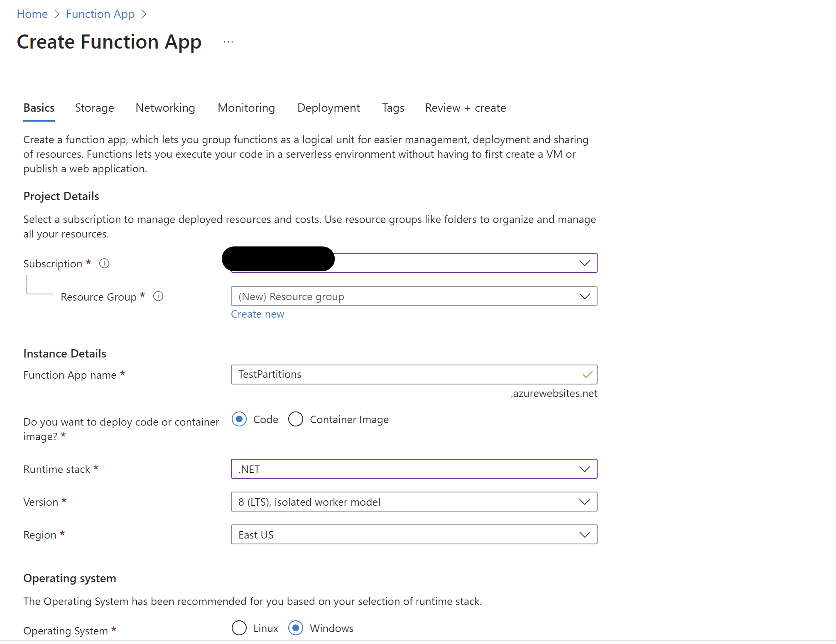This screenshot has height=644, width=836.
Task: Click the Subscription info icon
Action: click(104, 263)
